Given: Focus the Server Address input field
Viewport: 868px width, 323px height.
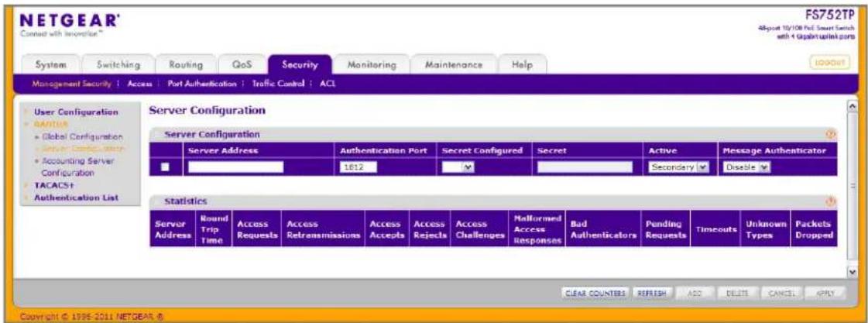Looking at the screenshot, I should click(x=236, y=167).
